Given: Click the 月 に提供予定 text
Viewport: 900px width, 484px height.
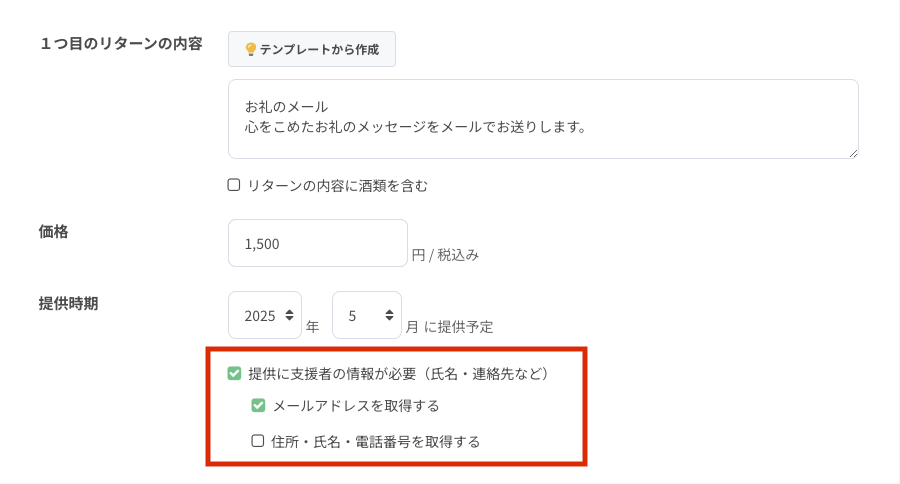Looking at the screenshot, I should pyautogui.click(x=449, y=327).
